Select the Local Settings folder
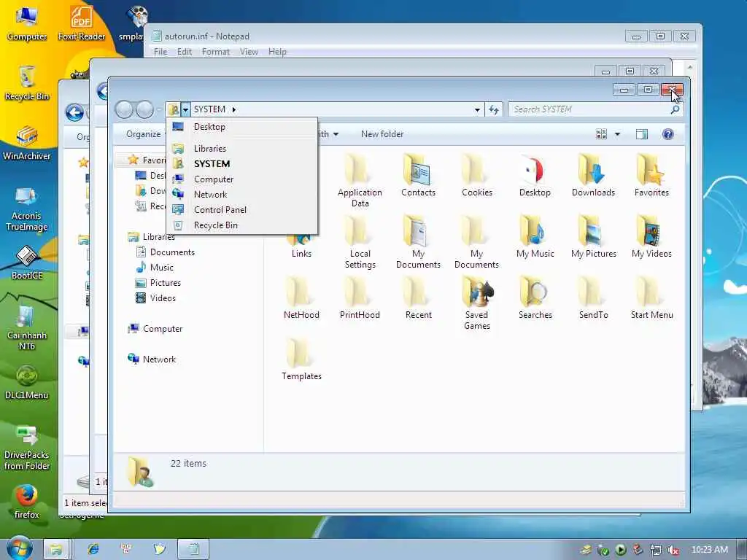Screen dimensions: 747x560 pyautogui.click(x=360, y=242)
